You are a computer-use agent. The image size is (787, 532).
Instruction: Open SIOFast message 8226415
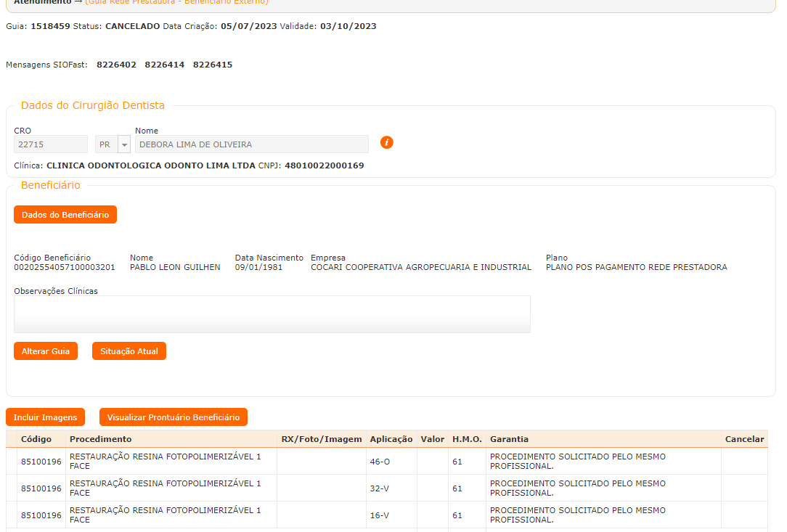pyautogui.click(x=213, y=65)
